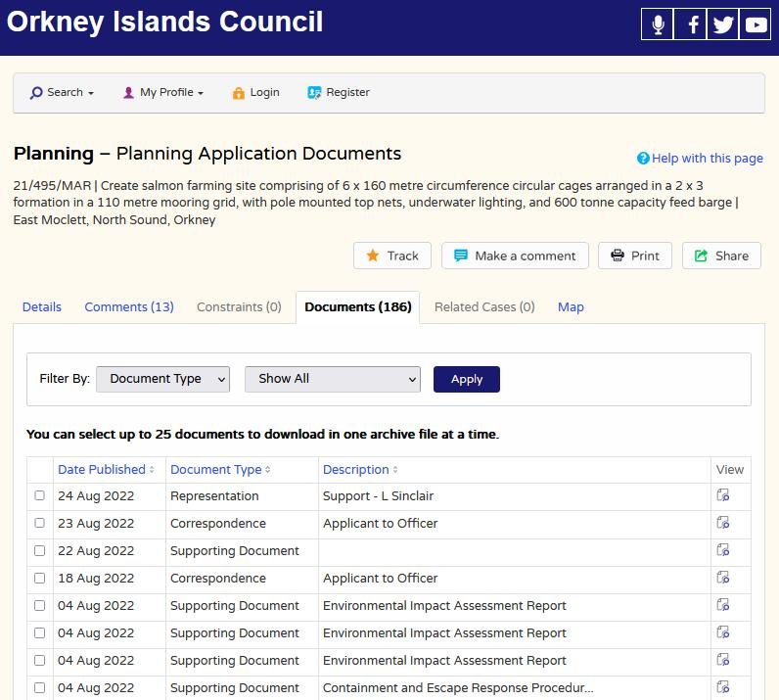Image resolution: width=779 pixels, height=700 pixels.
Task: Open view icon for 22 Aug supporting document
Action: click(x=723, y=550)
